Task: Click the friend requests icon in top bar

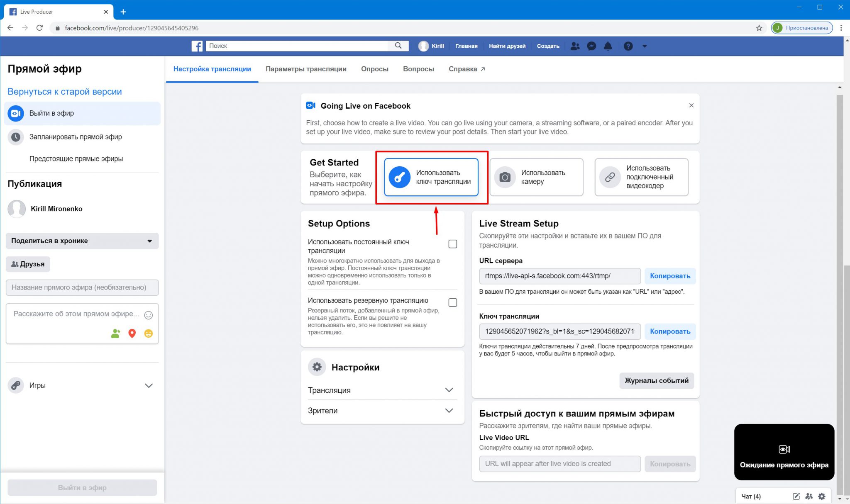Action: click(x=575, y=46)
